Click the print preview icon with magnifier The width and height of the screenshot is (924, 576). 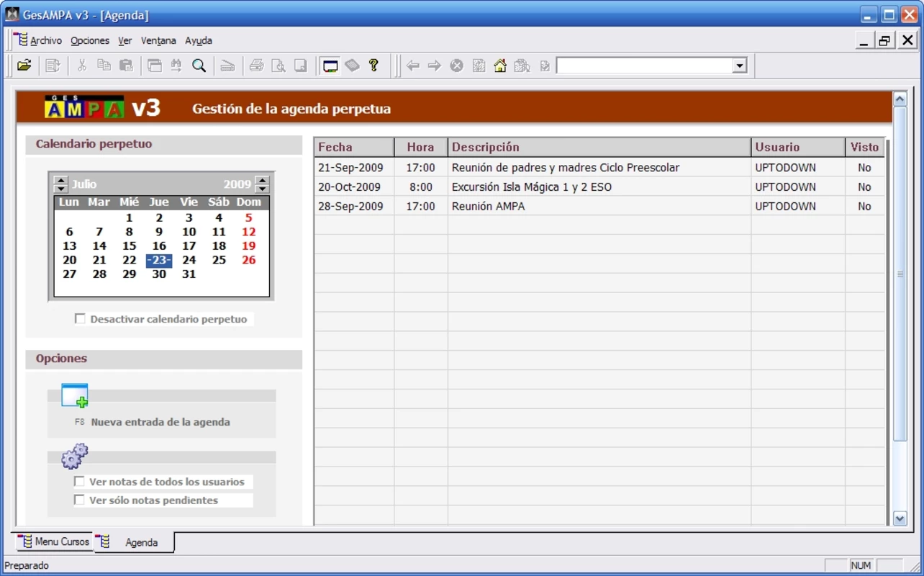(278, 66)
